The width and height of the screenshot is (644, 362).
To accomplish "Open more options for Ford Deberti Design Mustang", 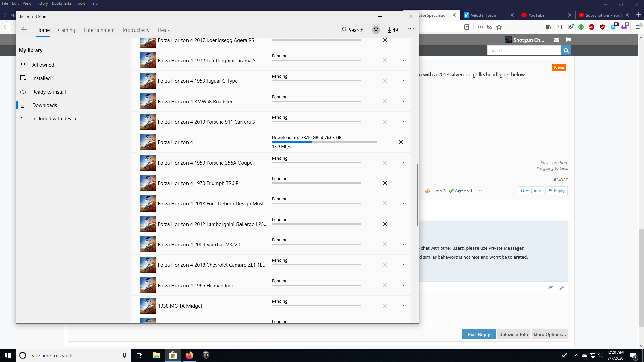I will tap(401, 203).
